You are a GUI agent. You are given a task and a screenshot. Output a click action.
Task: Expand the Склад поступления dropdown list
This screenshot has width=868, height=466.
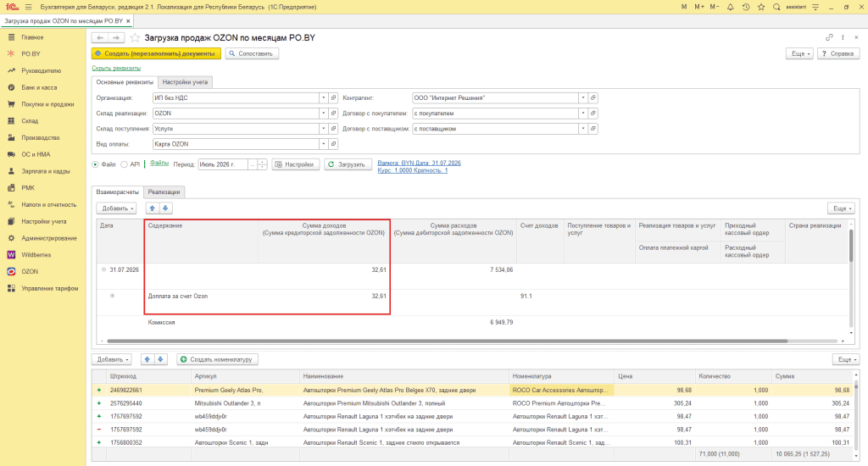coord(323,129)
